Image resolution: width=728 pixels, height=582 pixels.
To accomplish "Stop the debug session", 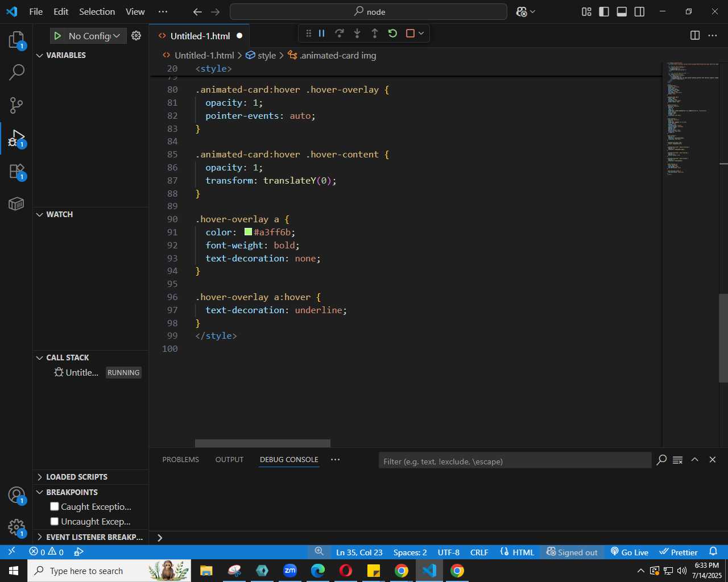I will click(410, 34).
